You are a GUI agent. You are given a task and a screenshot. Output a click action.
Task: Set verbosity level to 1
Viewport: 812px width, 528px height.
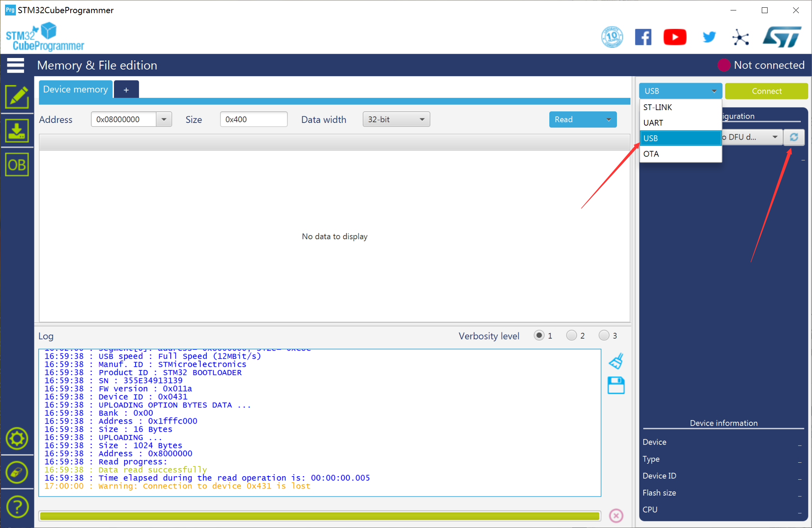(539, 335)
